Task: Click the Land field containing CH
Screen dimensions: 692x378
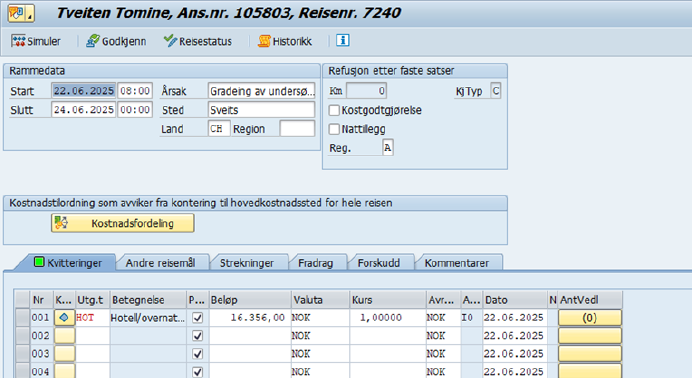Action: [218, 129]
